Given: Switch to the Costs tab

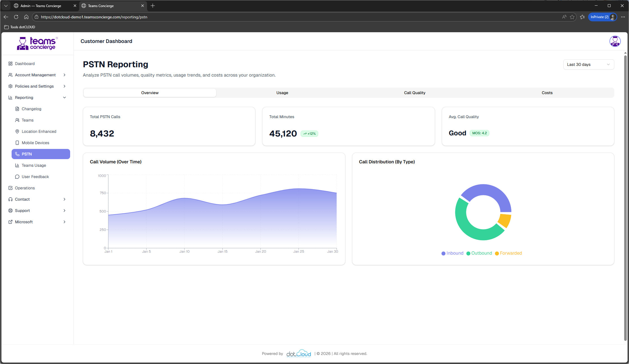Looking at the screenshot, I should tap(547, 93).
